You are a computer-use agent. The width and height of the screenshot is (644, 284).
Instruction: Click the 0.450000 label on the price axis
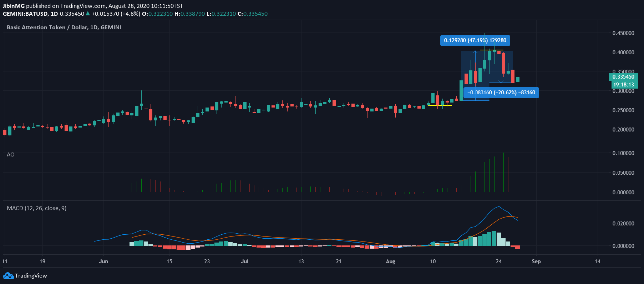[x=623, y=33]
